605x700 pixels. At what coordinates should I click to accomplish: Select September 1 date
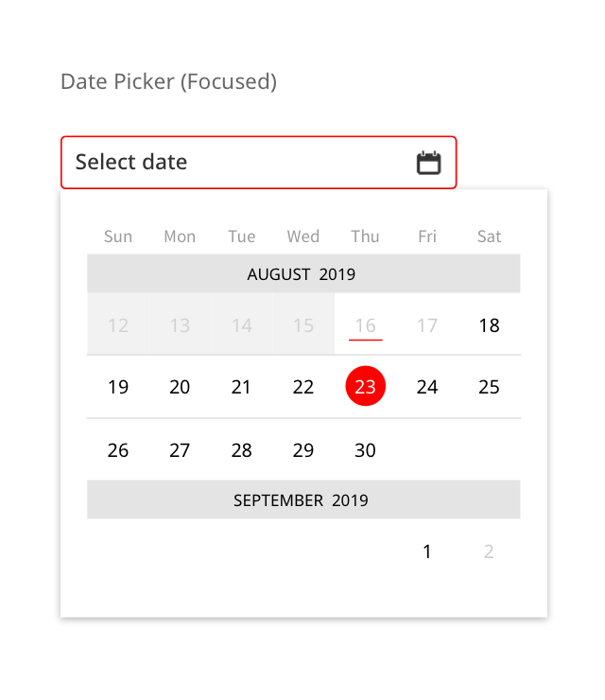[427, 551]
